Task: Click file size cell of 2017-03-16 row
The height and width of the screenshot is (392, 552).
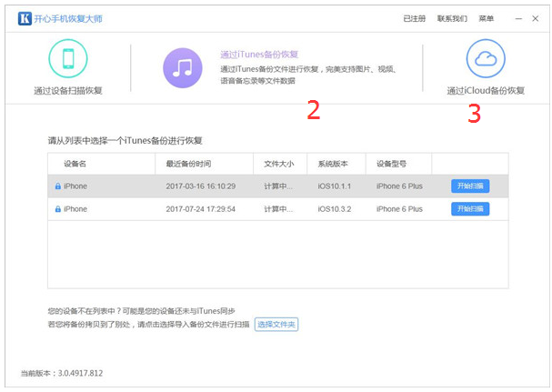Action: 278,186
